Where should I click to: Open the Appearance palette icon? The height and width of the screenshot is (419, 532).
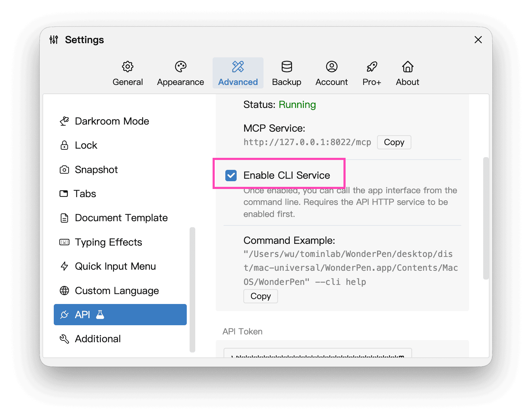tap(181, 67)
